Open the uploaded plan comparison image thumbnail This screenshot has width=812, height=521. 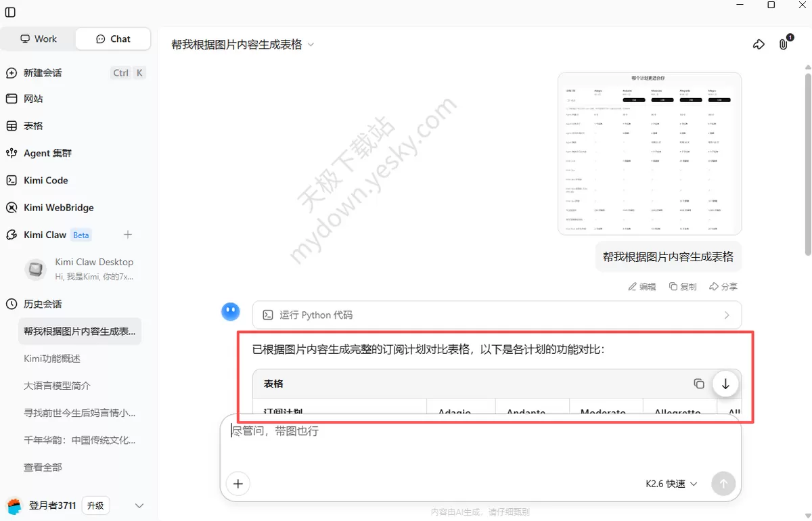coord(650,154)
